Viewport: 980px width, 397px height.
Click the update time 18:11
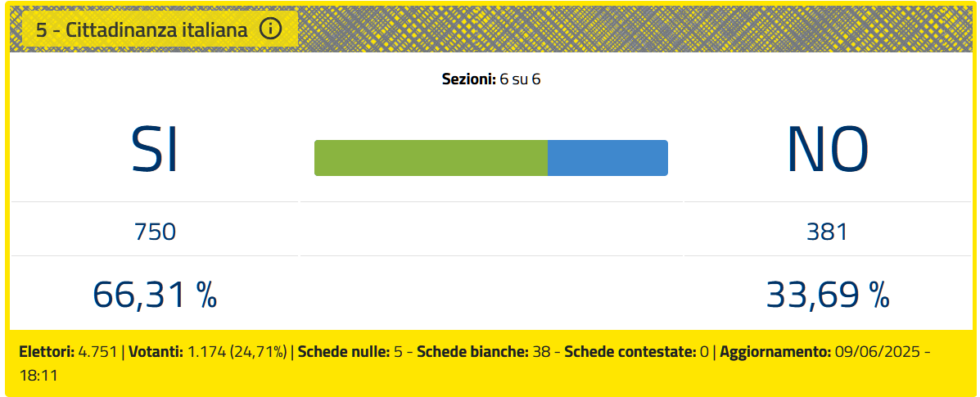pyautogui.click(x=38, y=377)
